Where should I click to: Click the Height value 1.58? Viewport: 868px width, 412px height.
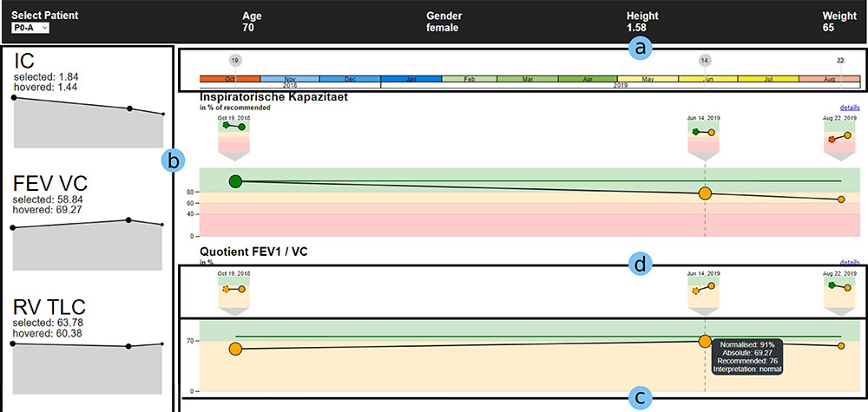click(x=636, y=28)
